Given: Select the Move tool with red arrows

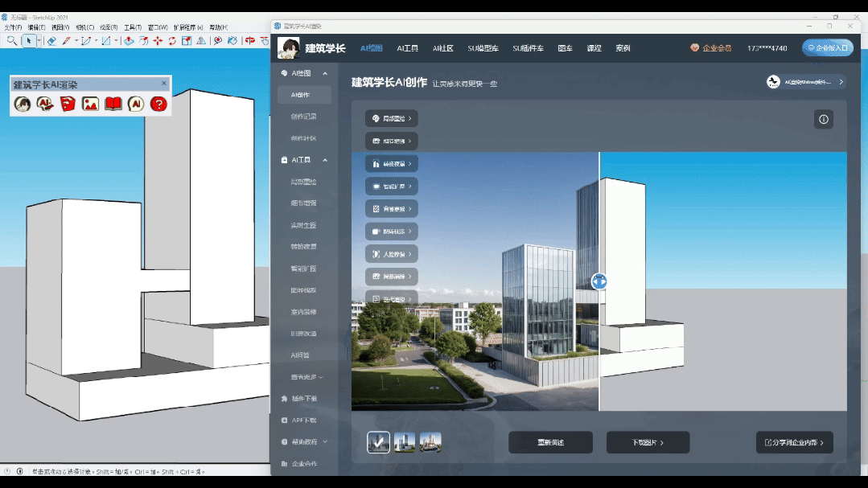Looking at the screenshot, I should [158, 40].
